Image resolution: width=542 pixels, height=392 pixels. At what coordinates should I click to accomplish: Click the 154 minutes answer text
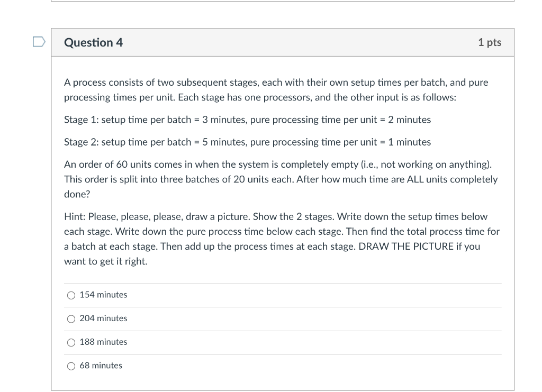103,295
